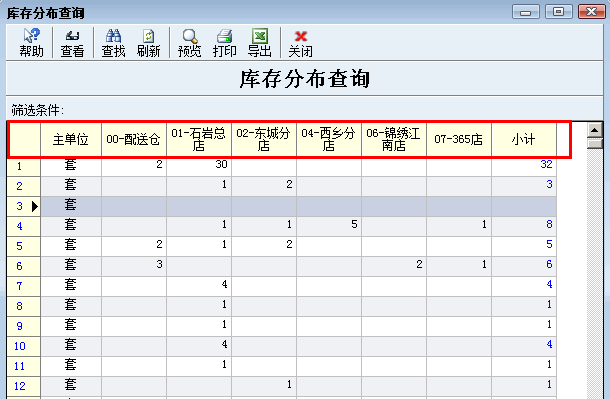Open the 查找 binoculars search tool
The height and width of the screenshot is (399, 610).
pos(113,43)
